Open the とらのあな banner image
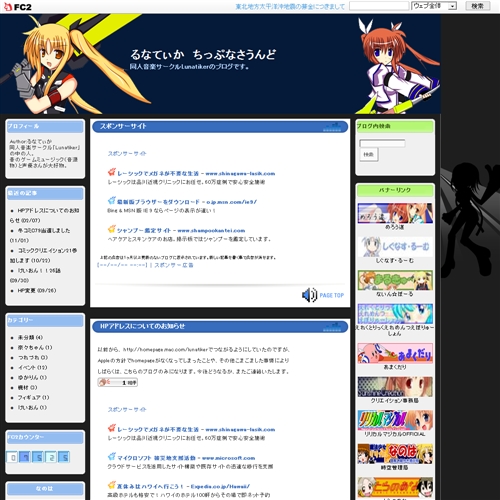 click(x=395, y=487)
